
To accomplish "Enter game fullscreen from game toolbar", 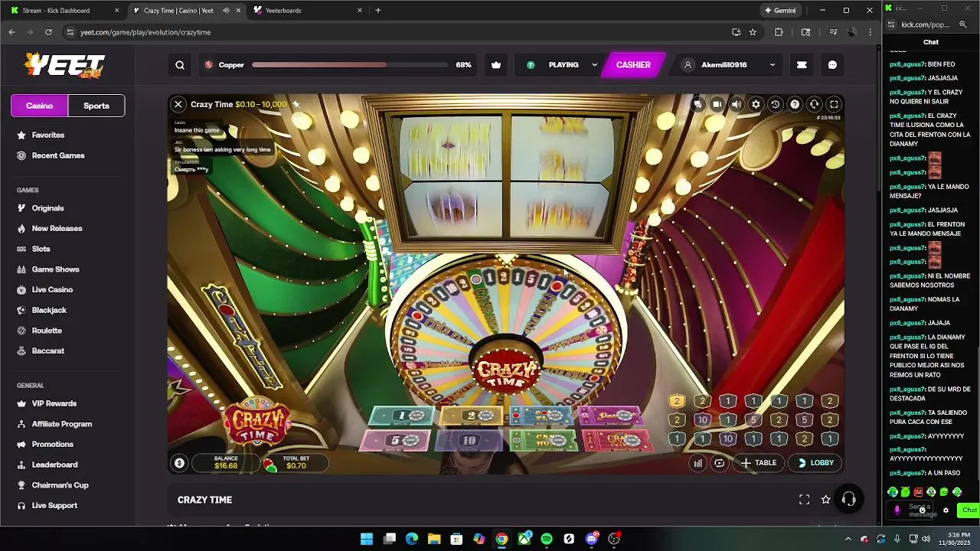I will click(834, 104).
